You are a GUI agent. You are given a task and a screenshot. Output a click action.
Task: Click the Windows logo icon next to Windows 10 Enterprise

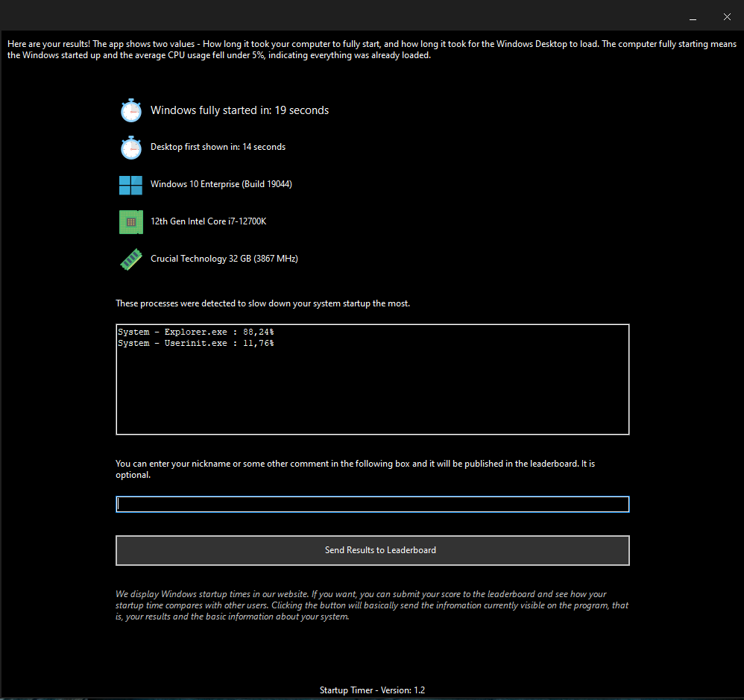point(131,185)
